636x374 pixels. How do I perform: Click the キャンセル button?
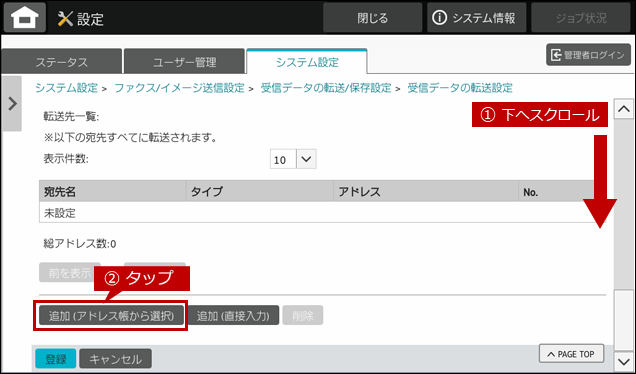pos(116,359)
